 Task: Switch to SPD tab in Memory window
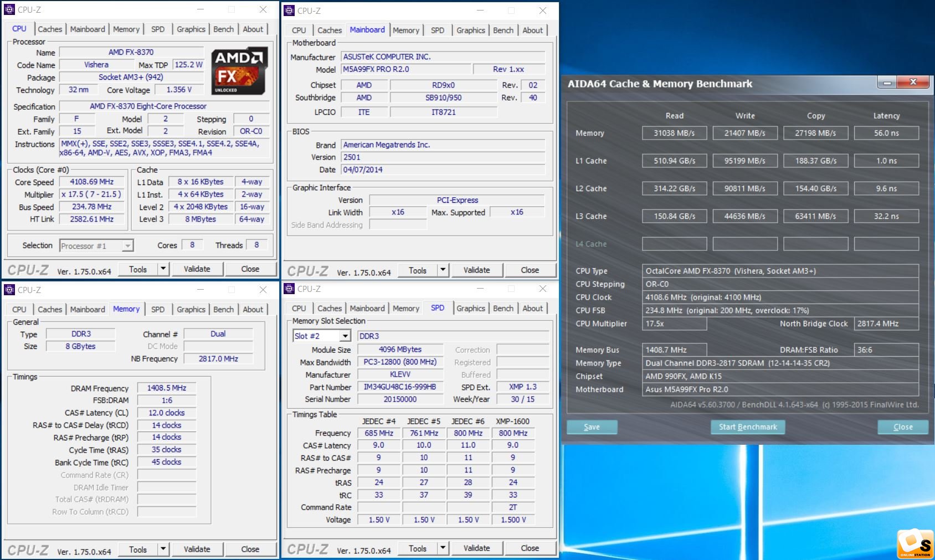(x=158, y=309)
